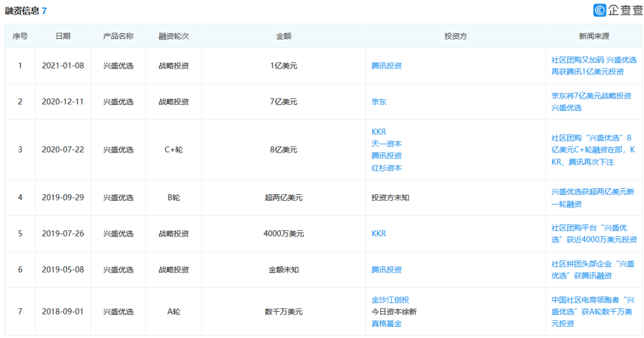
Task: Click 战略投资 in the 2019-07-26 row
Action: pos(174,234)
